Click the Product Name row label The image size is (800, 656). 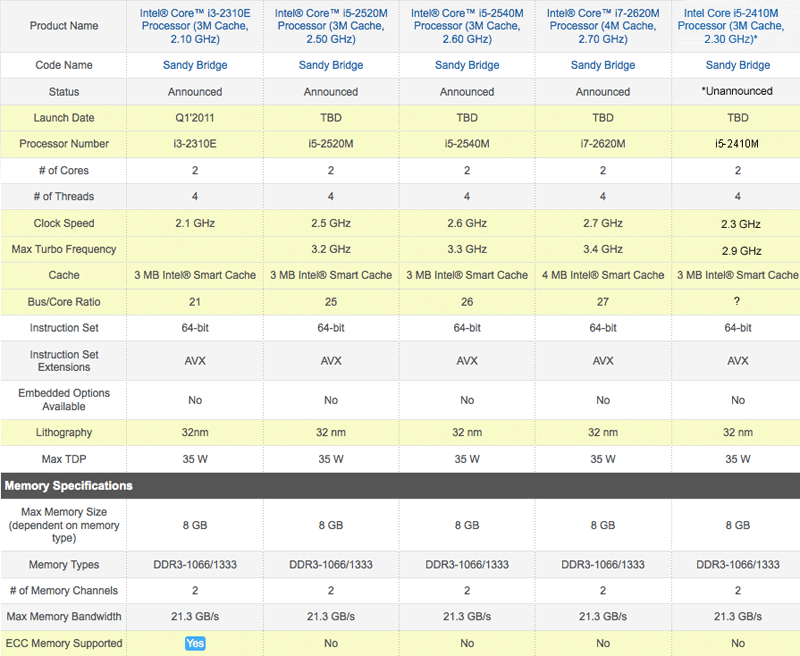[64, 26]
